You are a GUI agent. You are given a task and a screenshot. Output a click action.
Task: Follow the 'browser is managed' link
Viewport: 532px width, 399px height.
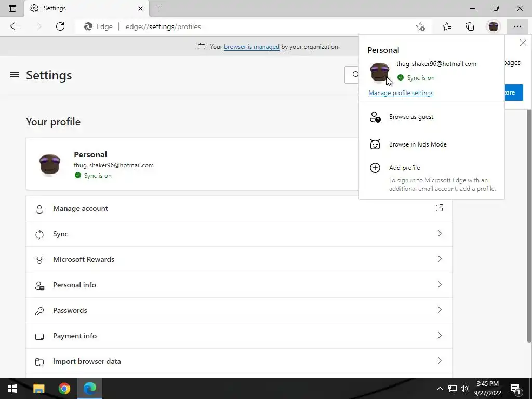pos(251,47)
